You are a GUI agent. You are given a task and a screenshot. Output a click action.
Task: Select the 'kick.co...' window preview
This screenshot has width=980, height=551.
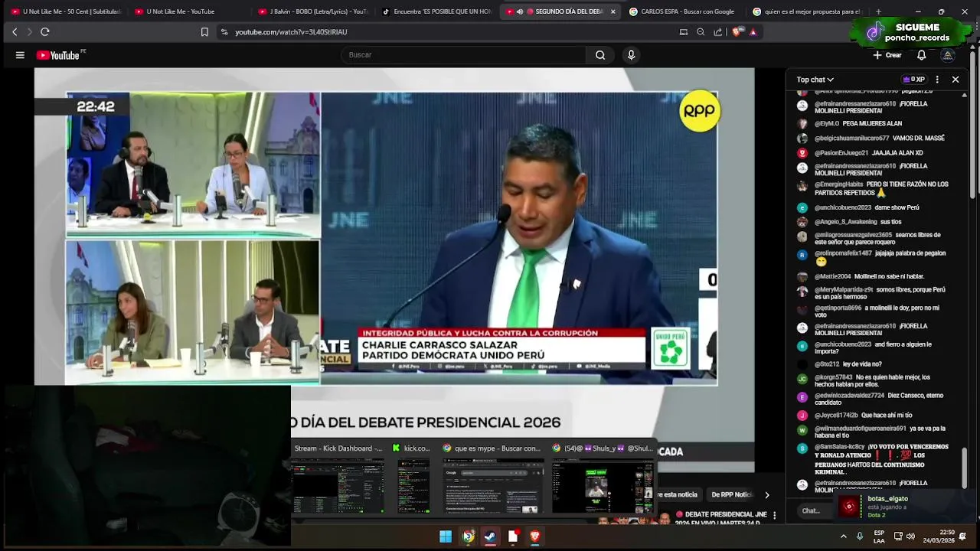[x=413, y=479]
